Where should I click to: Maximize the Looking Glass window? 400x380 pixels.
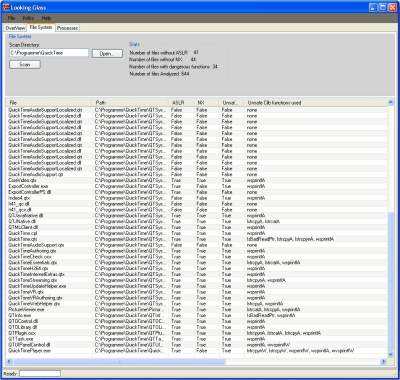pos(383,7)
